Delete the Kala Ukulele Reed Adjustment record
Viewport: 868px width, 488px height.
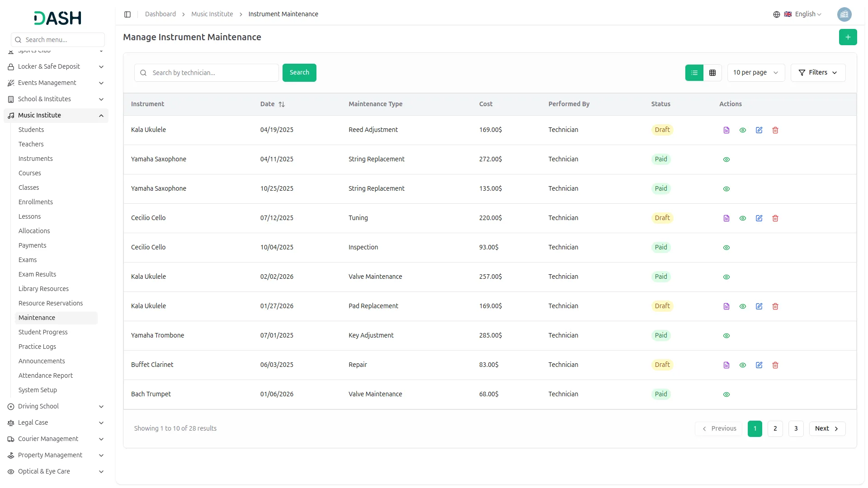pos(775,130)
